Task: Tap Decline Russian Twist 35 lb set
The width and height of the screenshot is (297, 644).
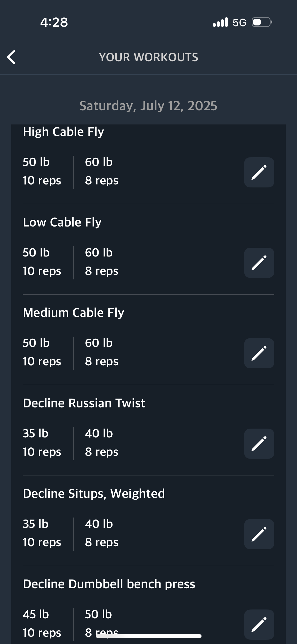Action: pyautogui.click(x=42, y=443)
